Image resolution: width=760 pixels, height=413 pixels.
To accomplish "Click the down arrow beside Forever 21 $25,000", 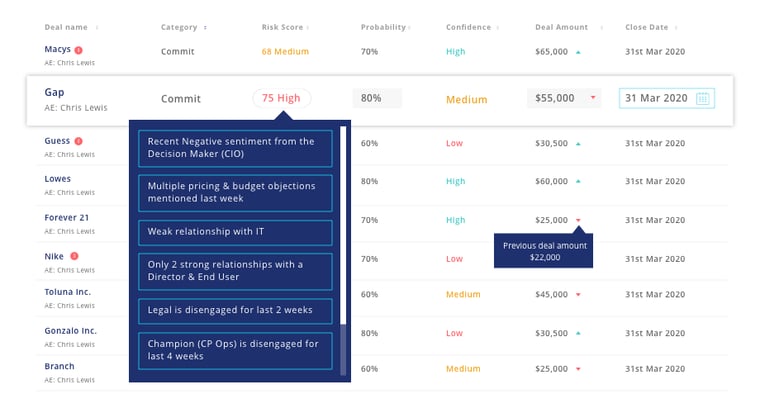I will [578, 220].
